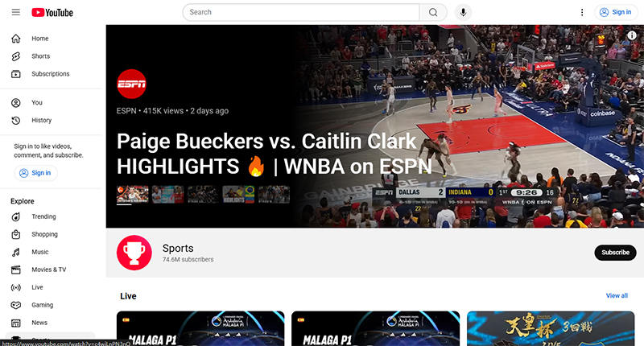Click View all for Live section

(x=617, y=295)
